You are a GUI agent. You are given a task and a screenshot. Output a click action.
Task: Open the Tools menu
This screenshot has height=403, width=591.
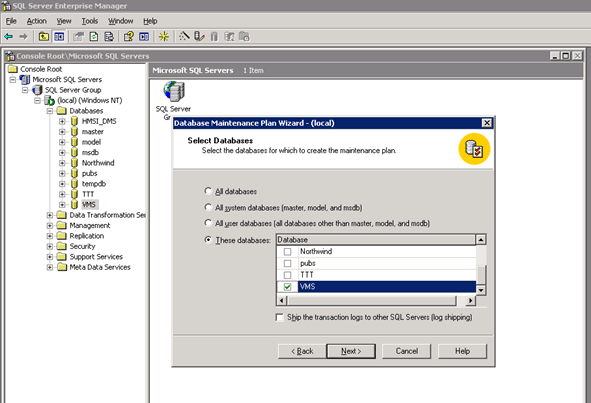pyautogui.click(x=90, y=21)
